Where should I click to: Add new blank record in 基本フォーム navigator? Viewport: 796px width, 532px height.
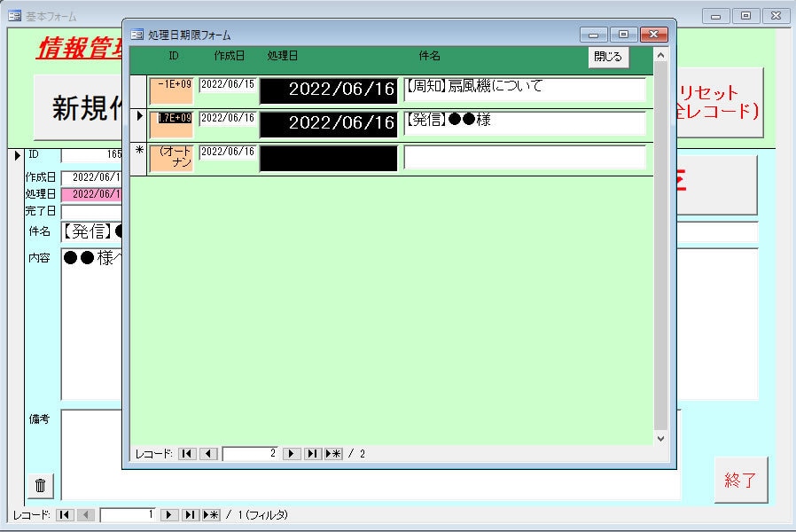tap(211, 515)
